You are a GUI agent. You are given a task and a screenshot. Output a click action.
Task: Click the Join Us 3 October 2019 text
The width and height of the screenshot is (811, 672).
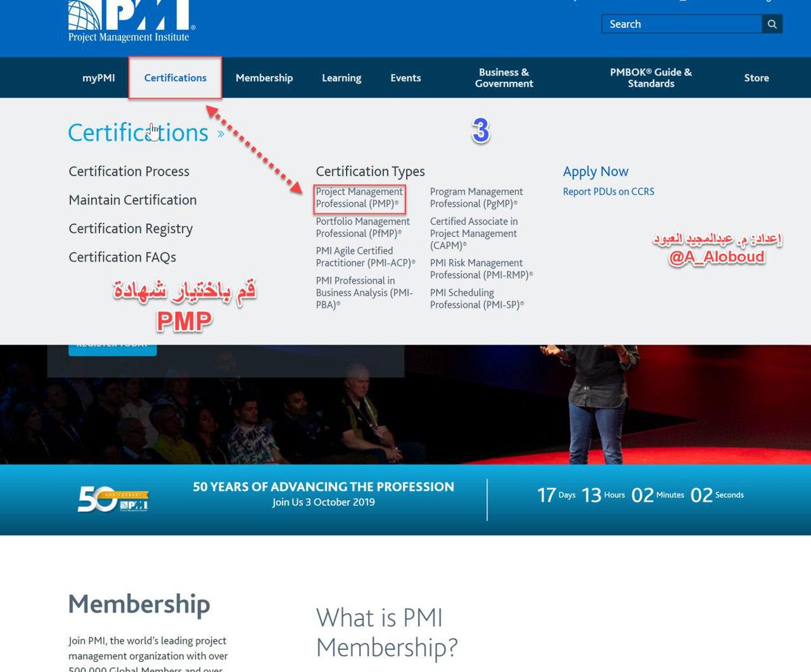tap(324, 502)
